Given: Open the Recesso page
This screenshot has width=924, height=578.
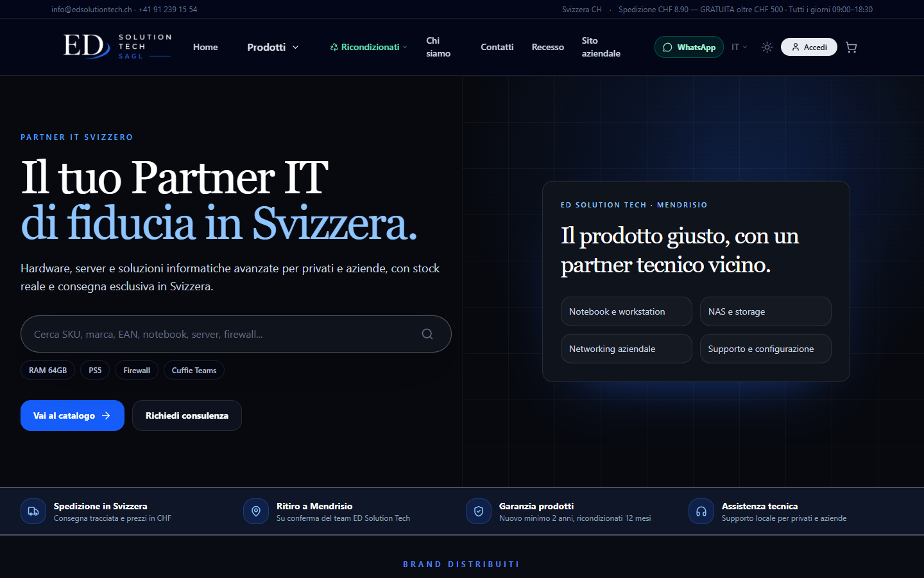Looking at the screenshot, I should pos(548,47).
